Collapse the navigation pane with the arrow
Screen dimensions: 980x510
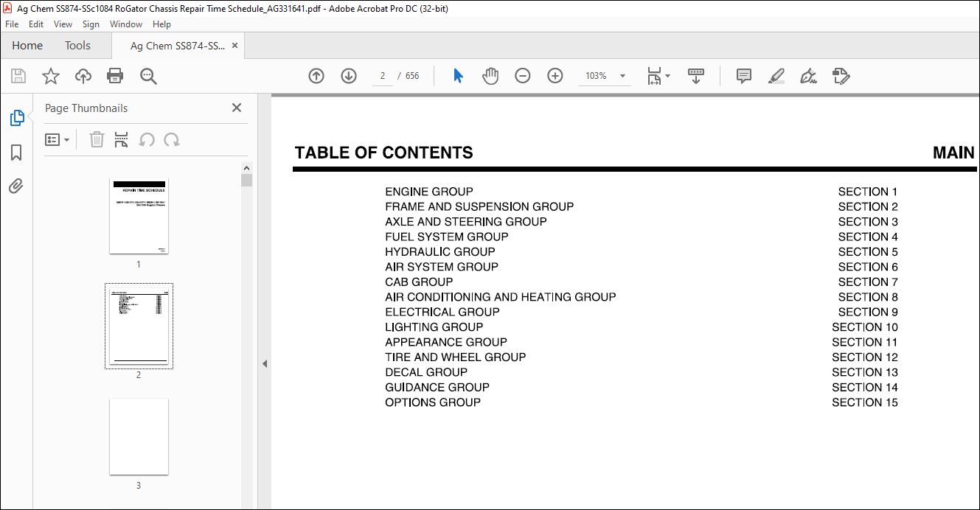tap(265, 363)
